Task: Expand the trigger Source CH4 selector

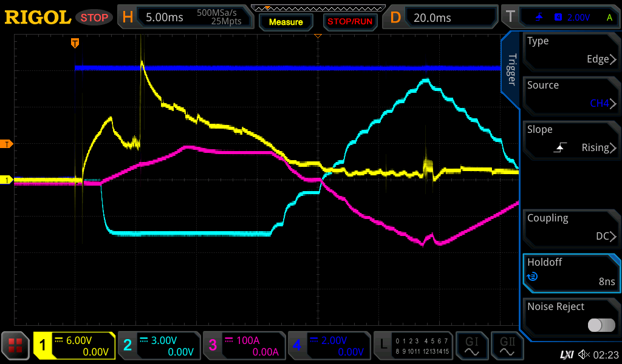Action: [570, 95]
